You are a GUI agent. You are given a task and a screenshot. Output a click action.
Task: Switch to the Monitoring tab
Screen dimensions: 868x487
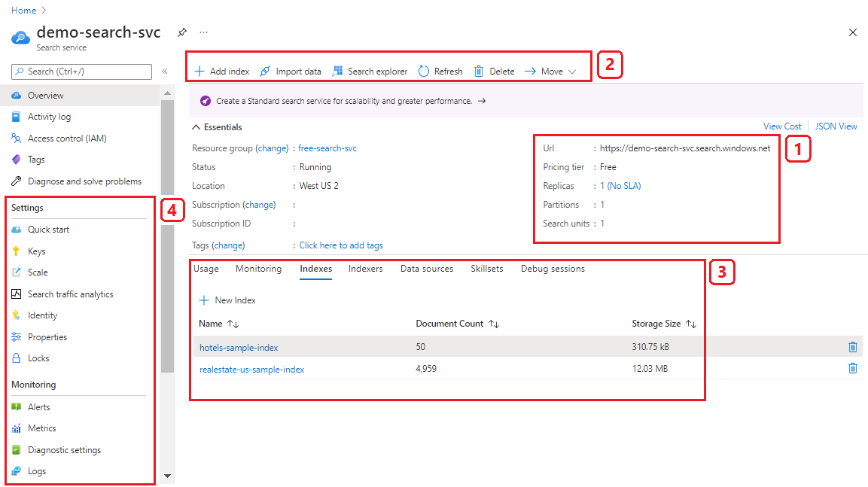[x=258, y=269]
